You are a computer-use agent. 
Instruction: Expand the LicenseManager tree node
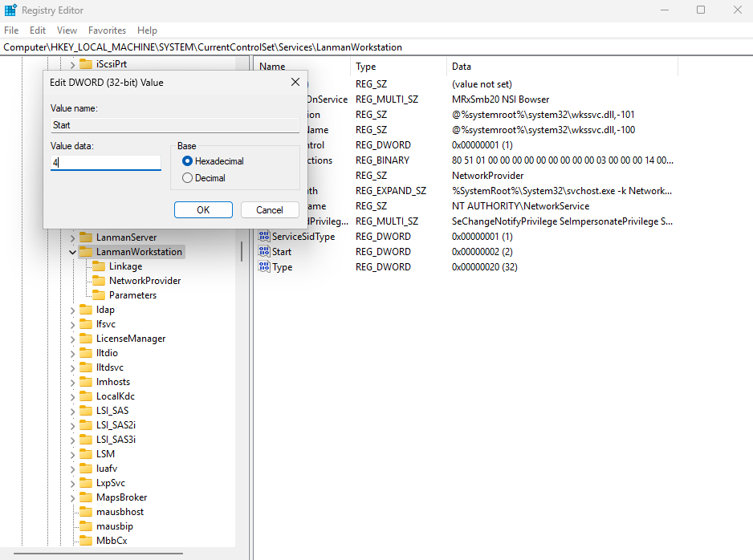(72, 339)
